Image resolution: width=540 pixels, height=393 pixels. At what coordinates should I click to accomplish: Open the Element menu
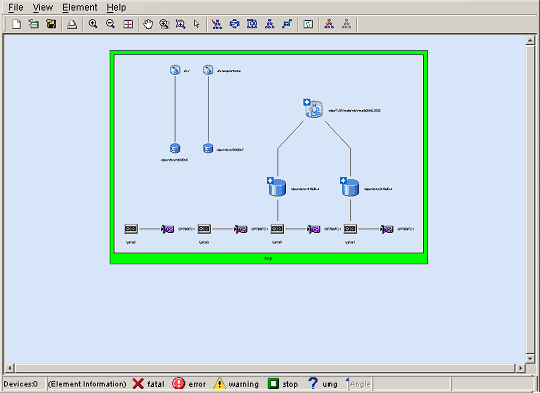point(80,8)
